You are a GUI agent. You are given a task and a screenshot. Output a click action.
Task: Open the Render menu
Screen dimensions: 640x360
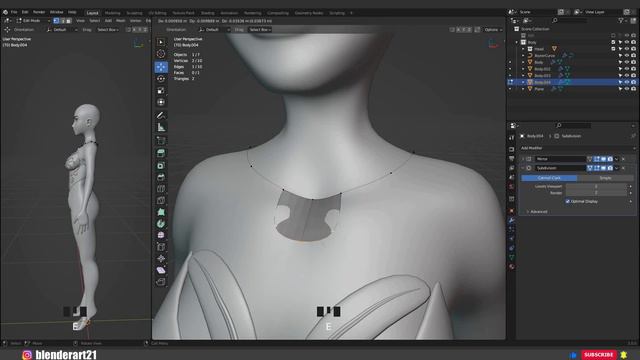(39, 12)
